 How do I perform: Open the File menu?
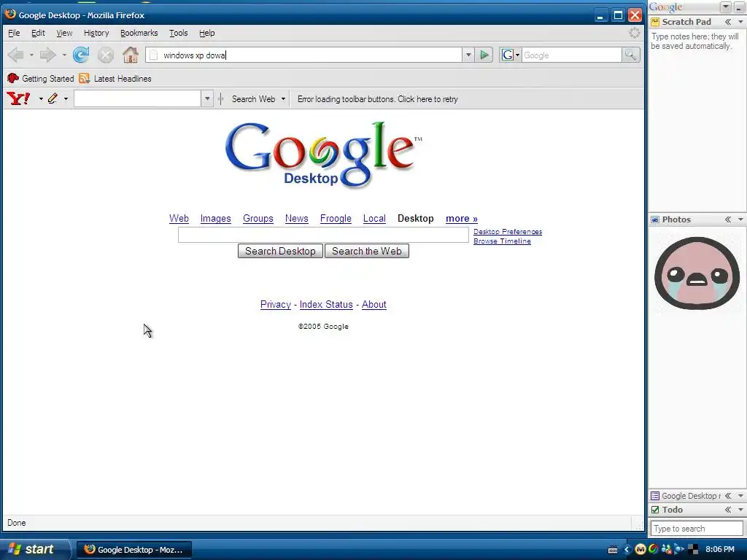click(x=14, y=33)
